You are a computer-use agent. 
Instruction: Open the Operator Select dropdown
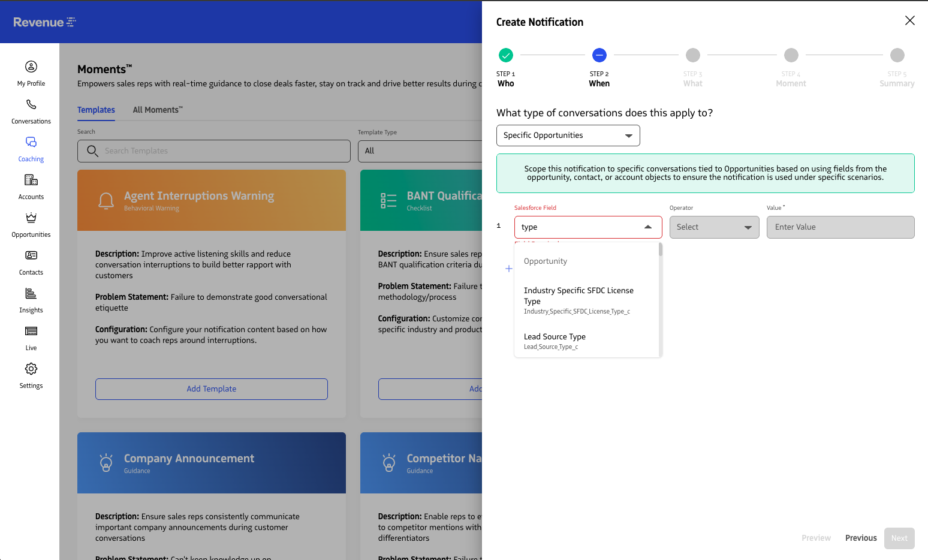pos(714,227)
